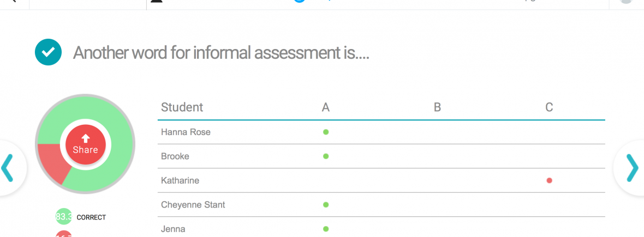This screenshot has width=644, height=237.
Task: Open student Katharine's name
Action: point(180,180)
